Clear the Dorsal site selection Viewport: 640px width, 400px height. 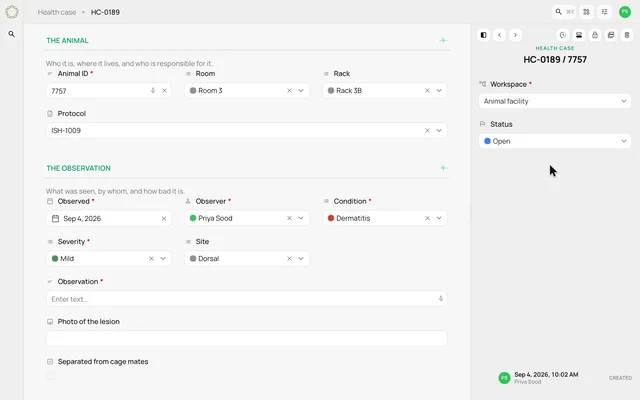click(x=289, y=258)
